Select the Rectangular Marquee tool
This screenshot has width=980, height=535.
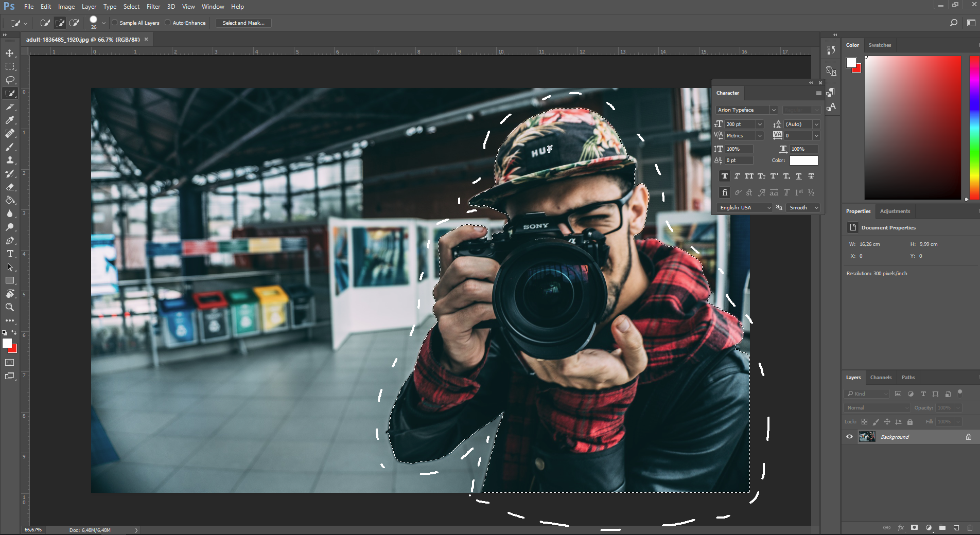point(10,66)
